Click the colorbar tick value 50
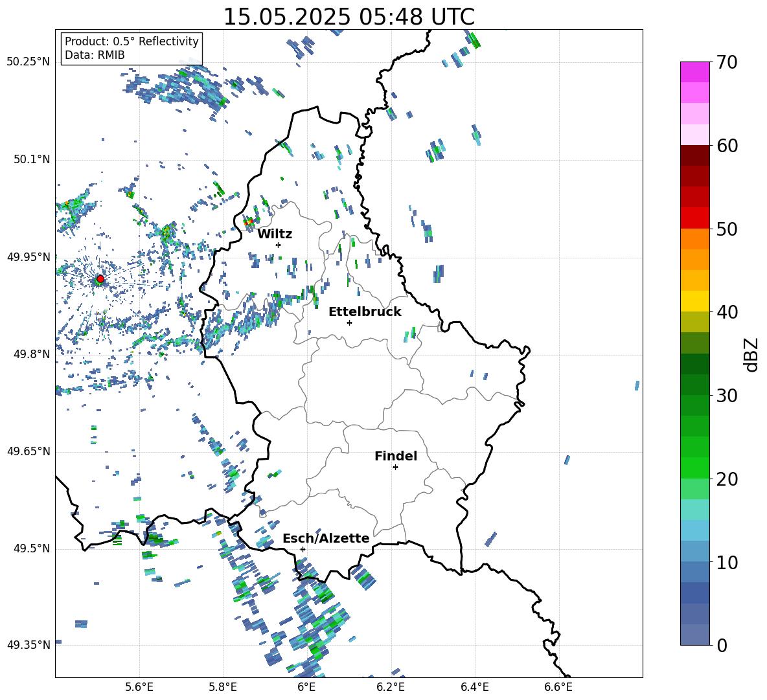The image size is (767, 700). click(726, 229)
